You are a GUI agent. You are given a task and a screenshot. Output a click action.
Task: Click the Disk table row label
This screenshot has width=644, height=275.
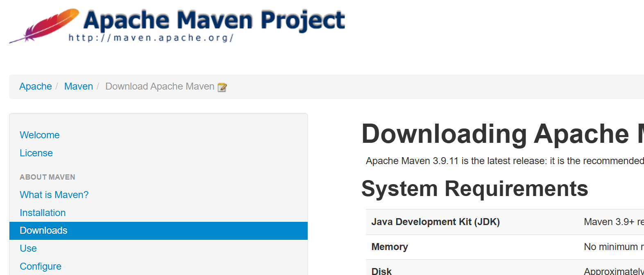381,271
